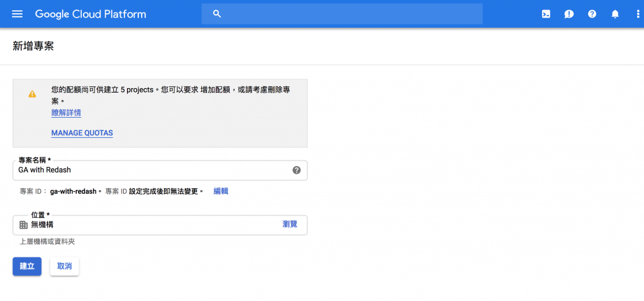
Task: Open the send feedback icon
Action: tap(569, 14)
